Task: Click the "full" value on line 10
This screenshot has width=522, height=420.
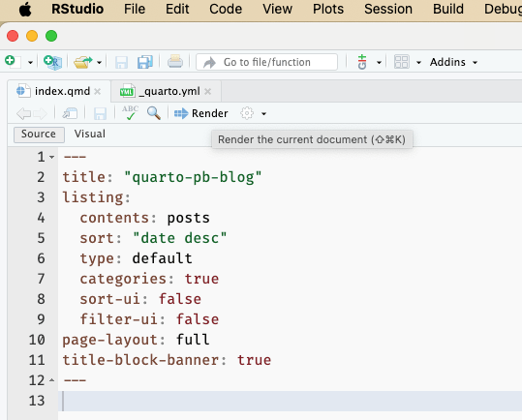Action: click(x=193, y=340)
